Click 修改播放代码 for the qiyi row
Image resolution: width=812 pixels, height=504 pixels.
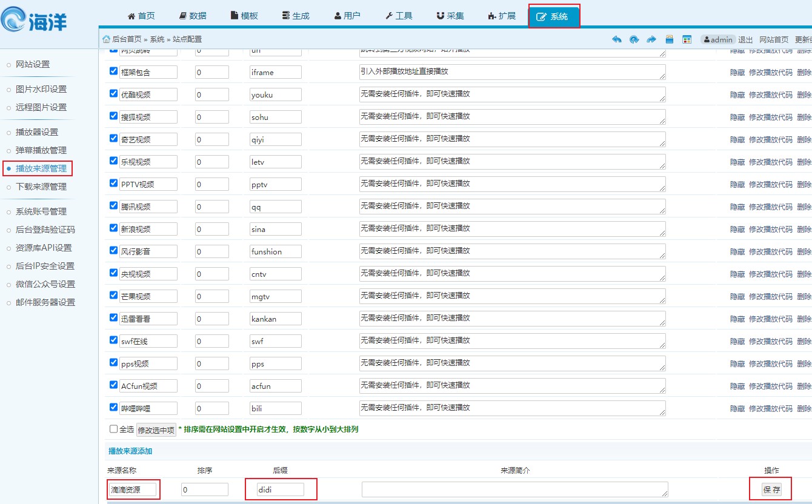(x=770, y=139)
